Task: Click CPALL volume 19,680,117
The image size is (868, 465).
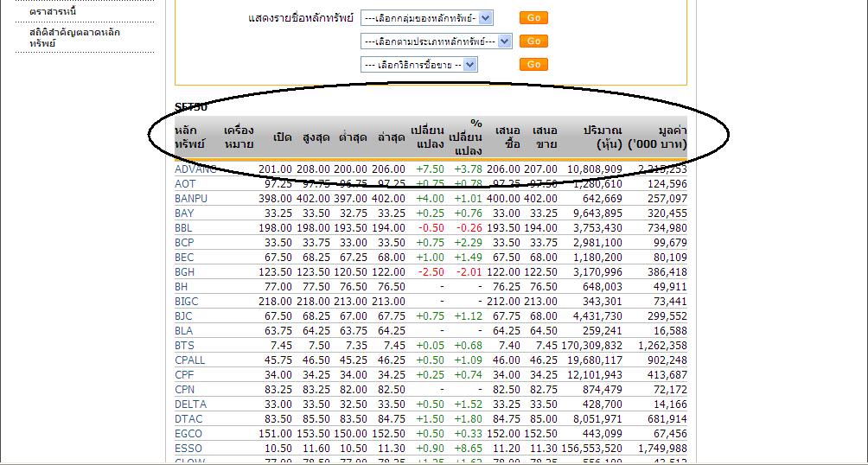Action: coord(595,360)
